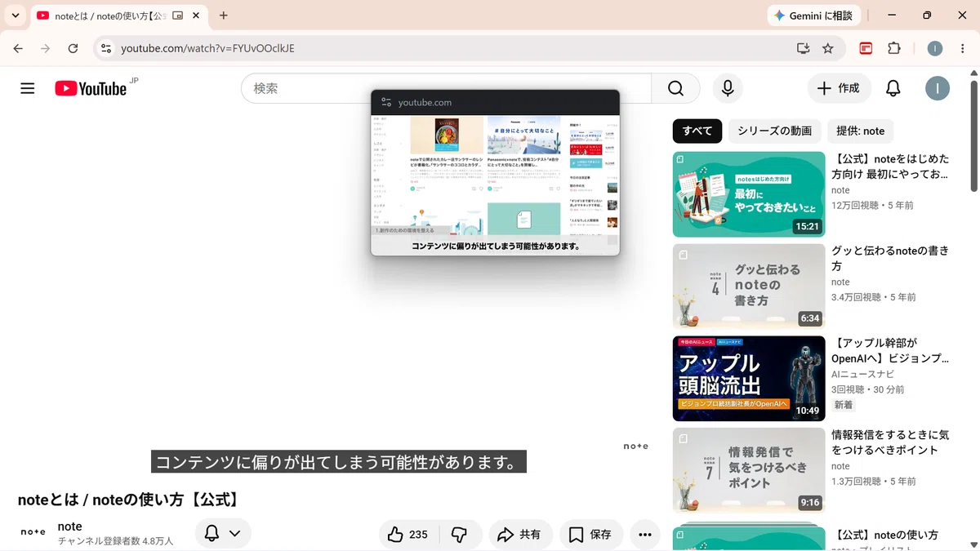
Task: Click the page vertical scrollbar
Action: [x=973, y=135]
